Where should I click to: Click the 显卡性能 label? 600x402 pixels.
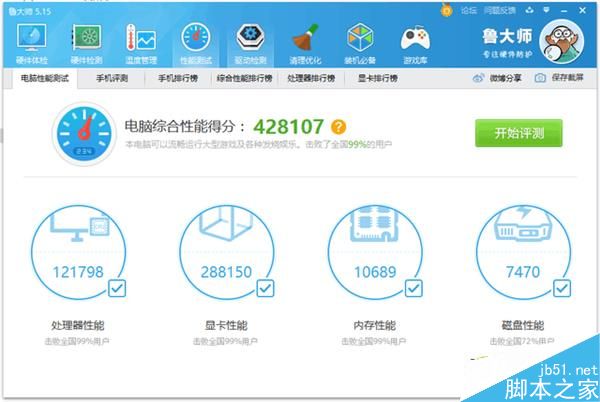pos(226,326)
